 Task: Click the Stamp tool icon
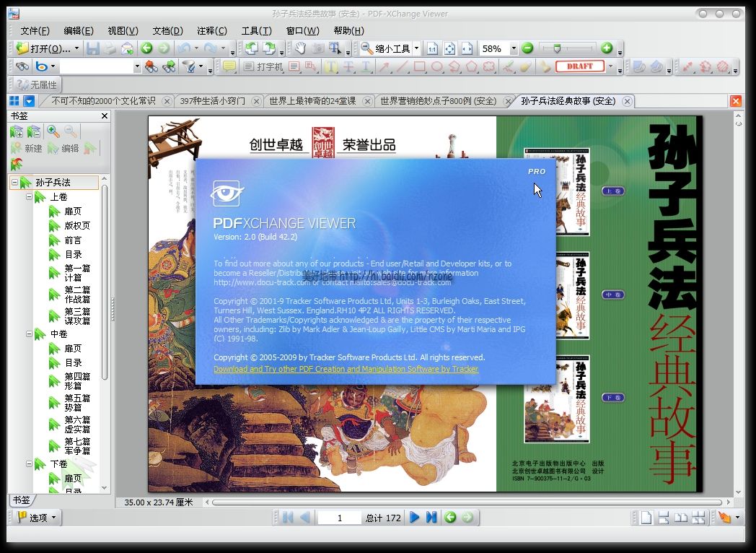(545, 66)
